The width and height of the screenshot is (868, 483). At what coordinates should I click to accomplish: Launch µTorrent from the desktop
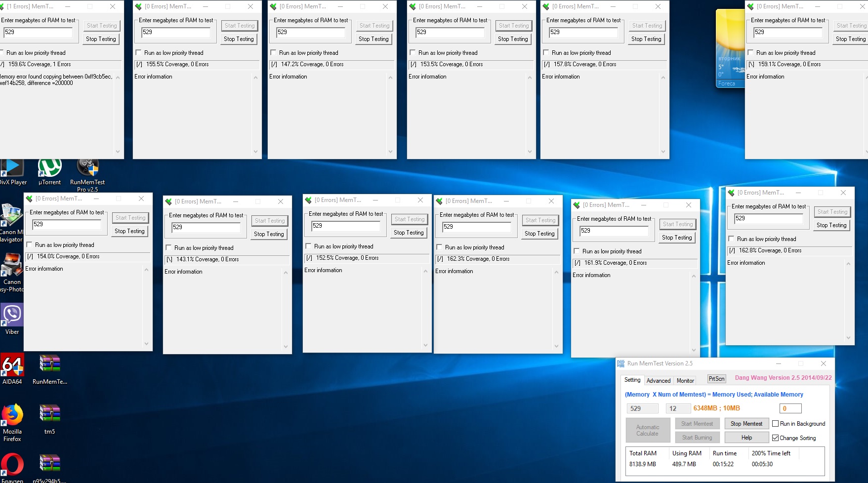pos(49,171)
